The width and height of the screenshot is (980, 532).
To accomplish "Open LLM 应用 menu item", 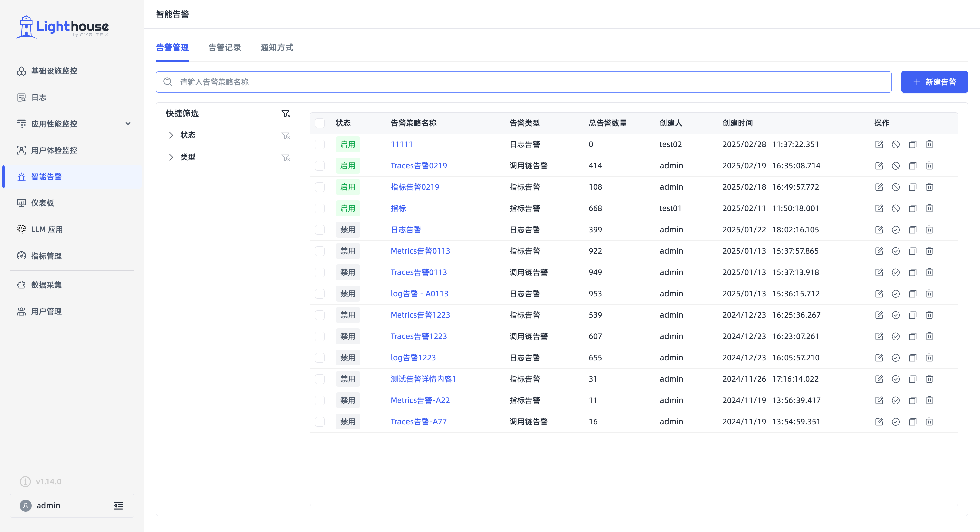I will coord(72,229).
